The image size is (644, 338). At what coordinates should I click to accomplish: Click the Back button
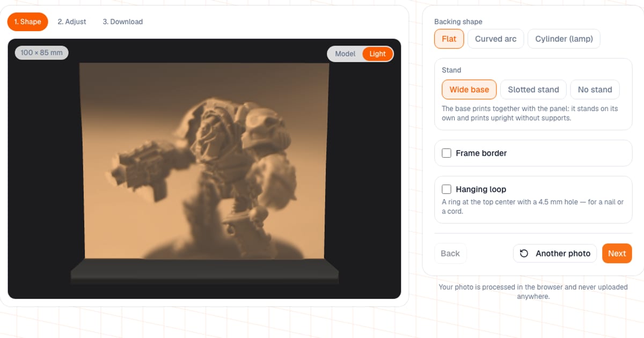click(x=450, y=253)
